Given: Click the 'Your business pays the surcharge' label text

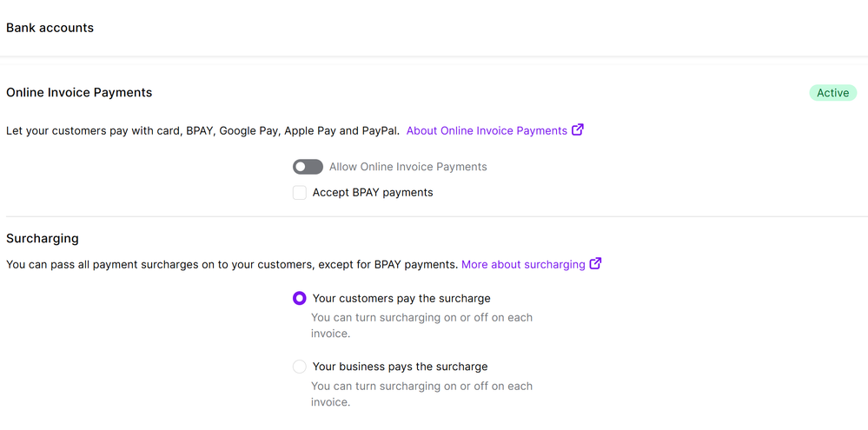Looking at the screenshot, I should pyautogui.click(x=400, y=367).
